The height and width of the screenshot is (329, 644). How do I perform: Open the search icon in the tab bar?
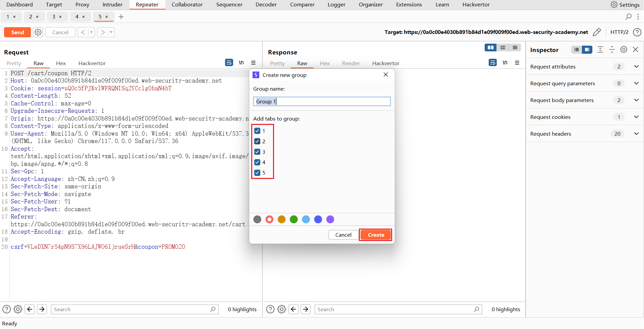(x=629, y=16)
